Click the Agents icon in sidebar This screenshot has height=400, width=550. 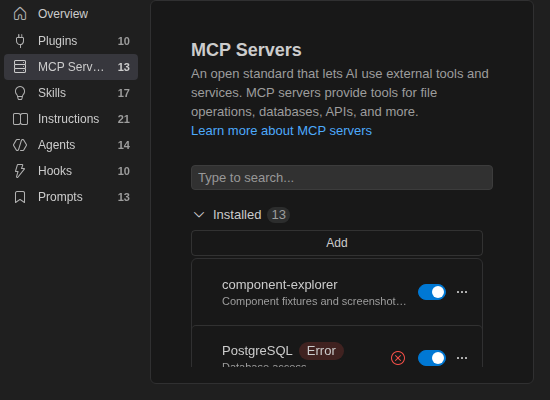[20, 145]
